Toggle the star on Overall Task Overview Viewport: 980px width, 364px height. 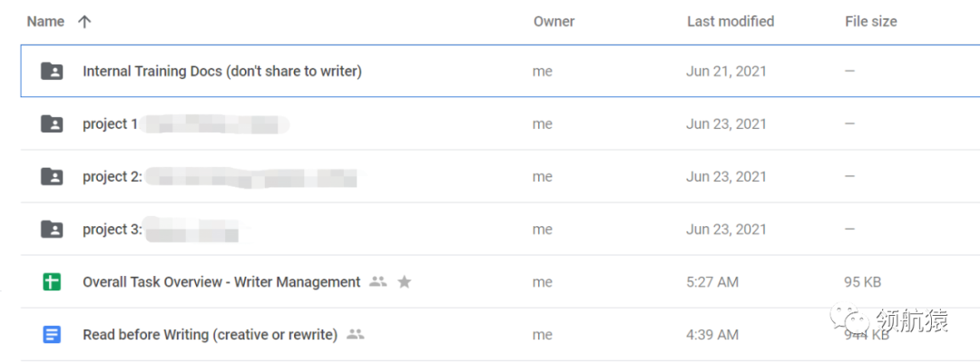(x=405, y=282)
